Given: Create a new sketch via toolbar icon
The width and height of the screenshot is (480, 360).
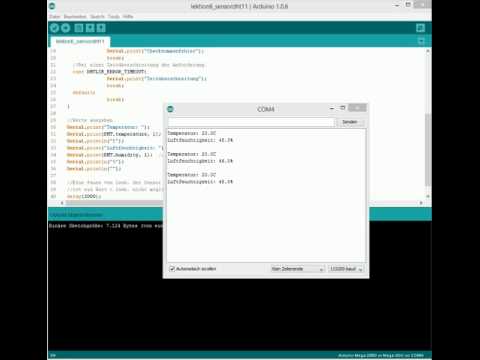Looking at the screenshot, I should point(79,28).
